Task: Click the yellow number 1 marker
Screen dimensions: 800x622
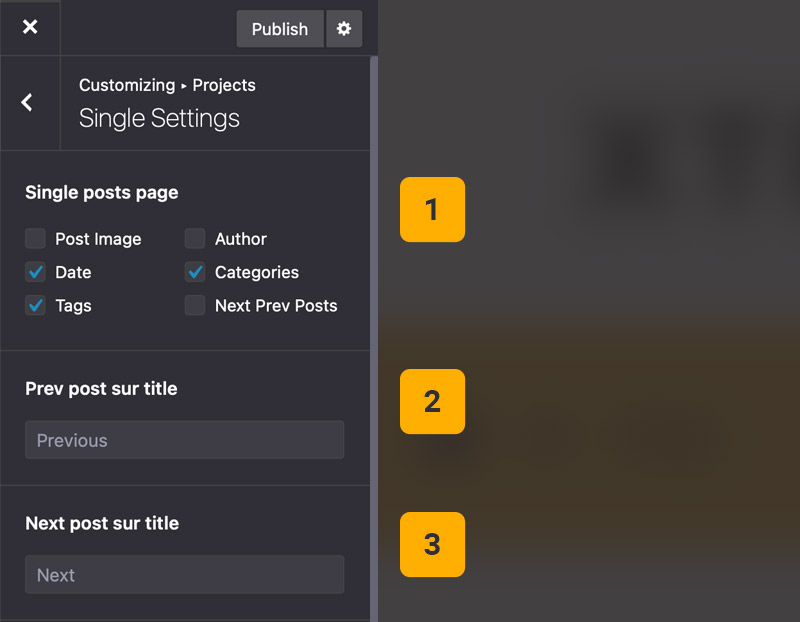Action: pos(432,210)
